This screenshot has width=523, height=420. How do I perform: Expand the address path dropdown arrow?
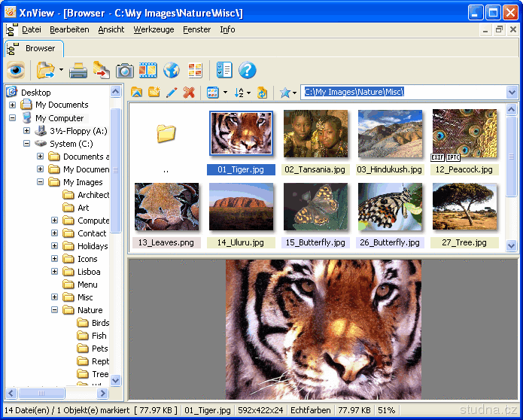pos(512,93)
